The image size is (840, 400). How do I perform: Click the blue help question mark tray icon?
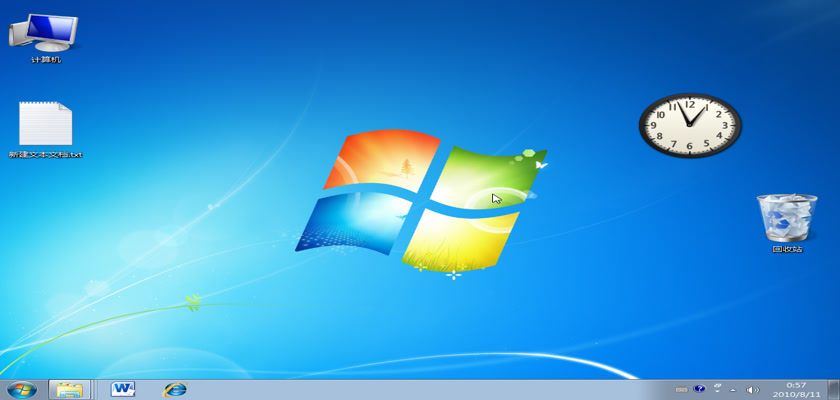[x=700, y=389]
